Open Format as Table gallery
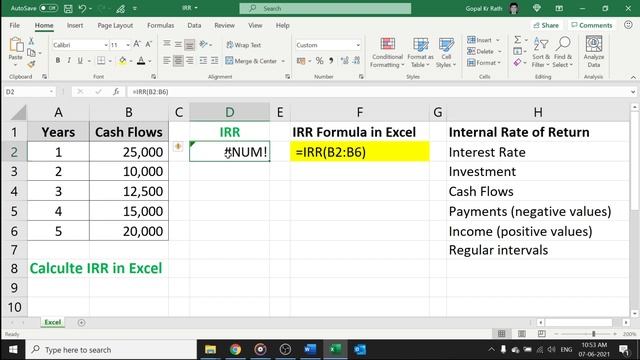 pyautogui.click(x=420, y=53)
